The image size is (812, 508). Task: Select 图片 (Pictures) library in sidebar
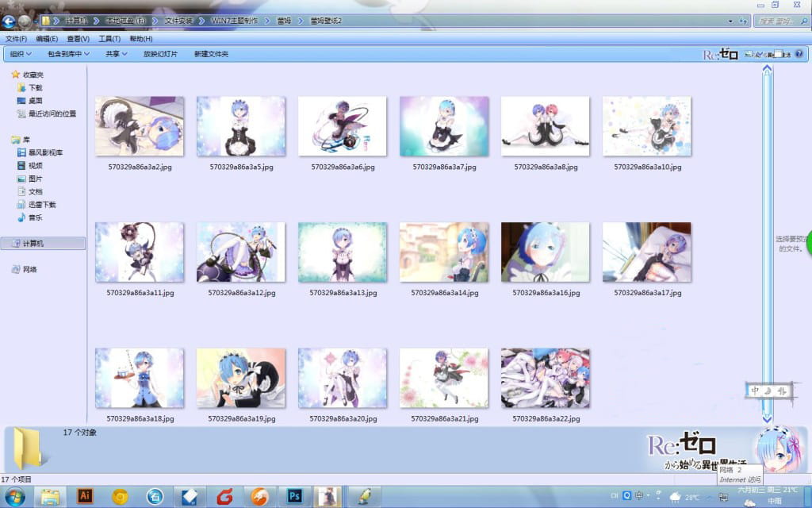36,179
